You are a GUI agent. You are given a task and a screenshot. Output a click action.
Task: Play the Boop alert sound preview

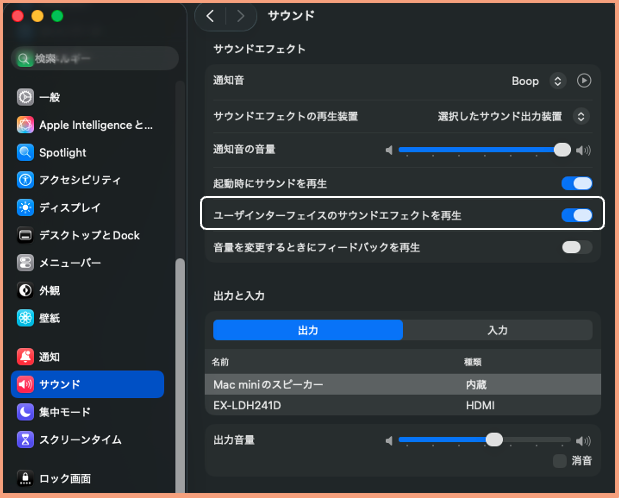[x=584, y=81]
